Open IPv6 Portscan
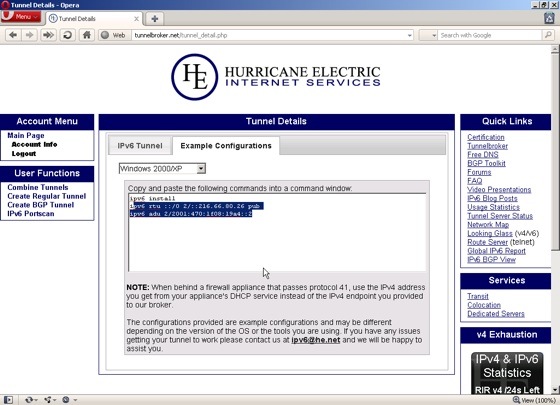This screenshot has height=405, width=560. tap(31, 214)
